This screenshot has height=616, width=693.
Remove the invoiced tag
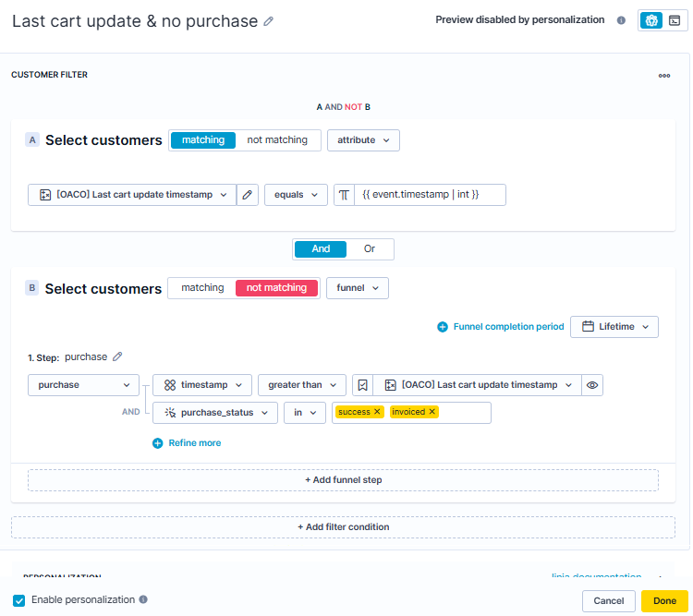pyautogui.click(x=432, y=412)
